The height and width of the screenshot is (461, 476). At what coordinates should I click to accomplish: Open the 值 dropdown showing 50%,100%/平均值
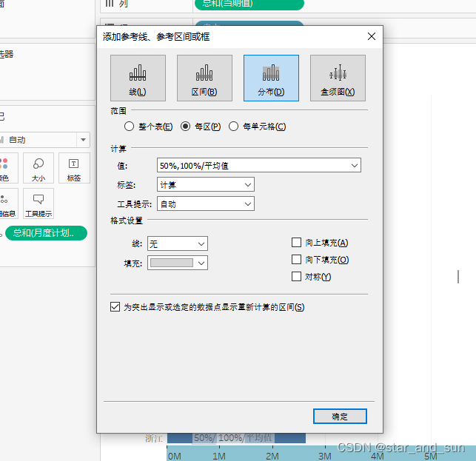click(x=259, y=166)
